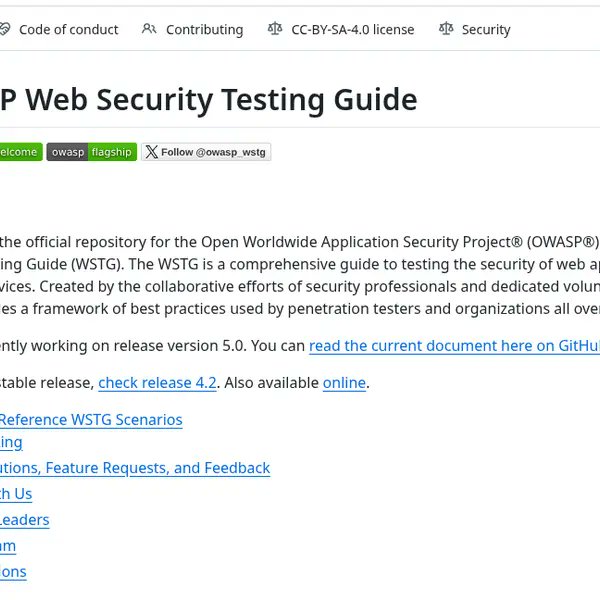The width and height of the screenshot is (600, 600).
Task: Click the scale icon beside Security
Action: click(446, 29)
